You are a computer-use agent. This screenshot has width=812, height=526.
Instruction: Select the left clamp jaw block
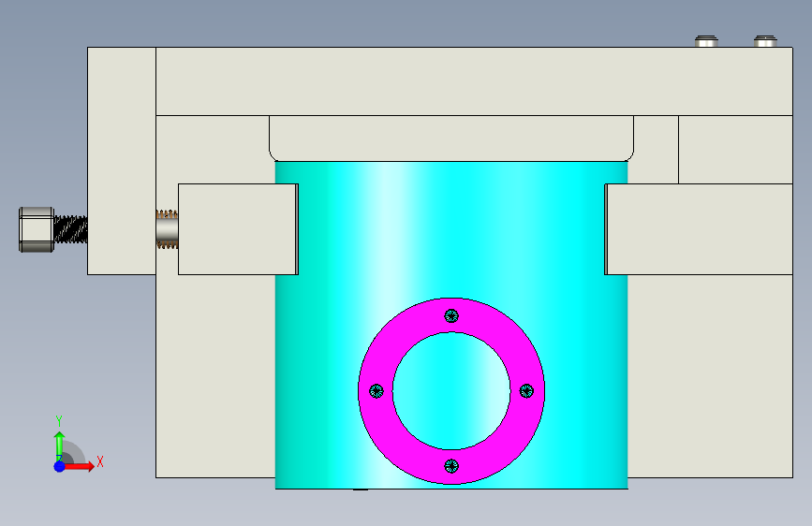coord(238,229)
